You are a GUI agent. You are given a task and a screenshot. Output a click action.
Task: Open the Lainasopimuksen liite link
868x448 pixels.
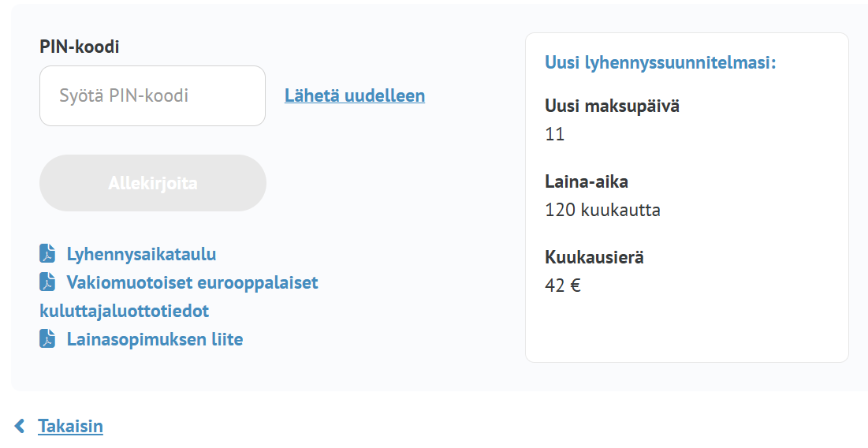click(x=155, y=339)
